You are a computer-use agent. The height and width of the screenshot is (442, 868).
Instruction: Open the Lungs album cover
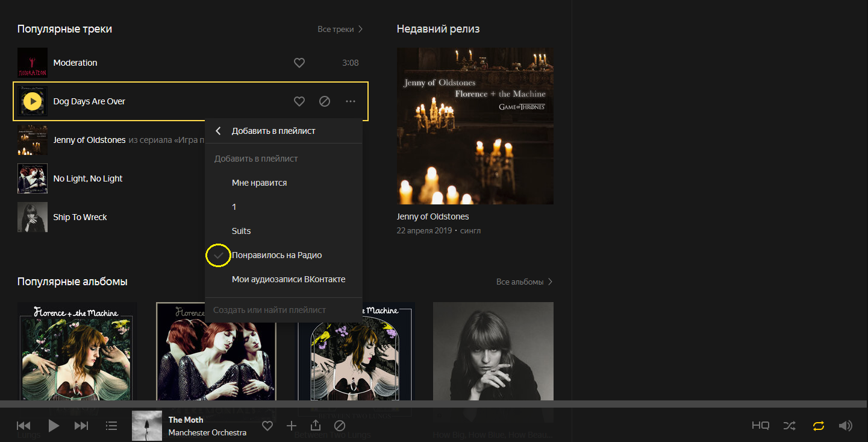[x=77, y=351]
